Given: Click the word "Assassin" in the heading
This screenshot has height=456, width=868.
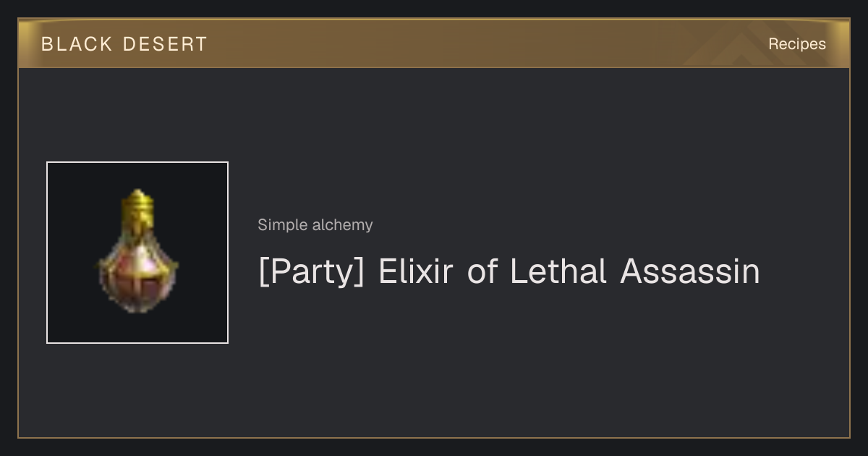Looking at the screenshot, I should (690, 271).
